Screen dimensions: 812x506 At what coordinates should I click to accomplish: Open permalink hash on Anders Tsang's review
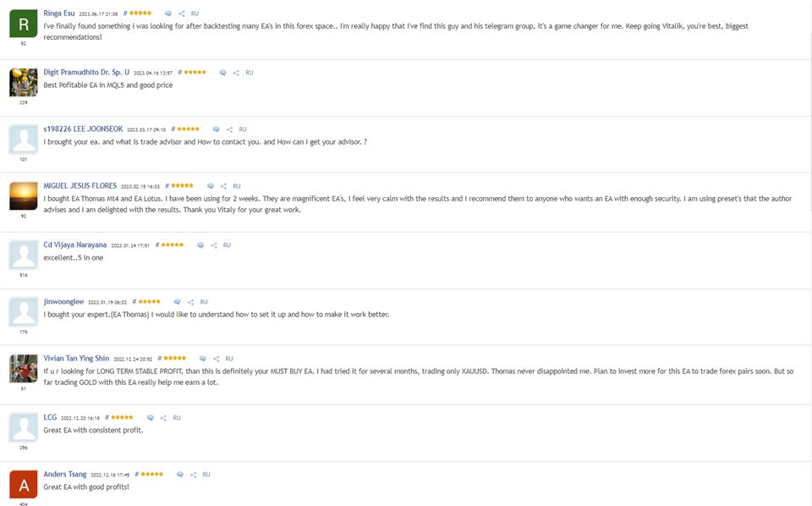137,475
